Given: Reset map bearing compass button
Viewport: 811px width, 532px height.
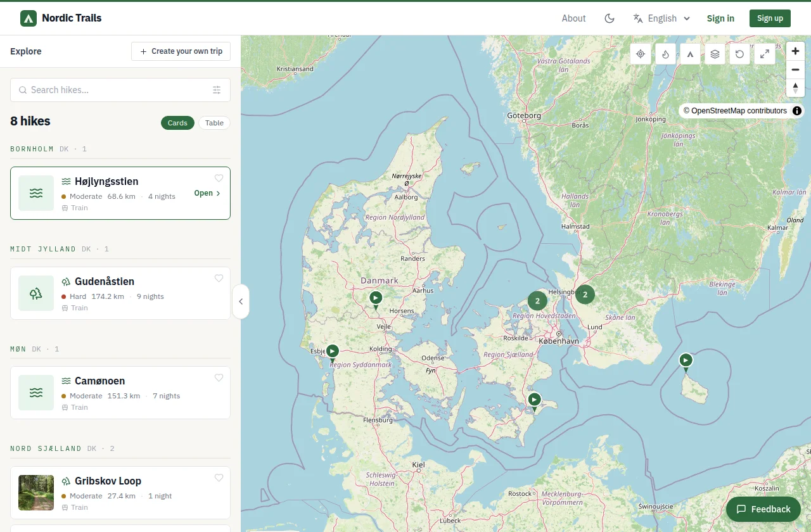Looking at the screenshot, I should point(795,87).
